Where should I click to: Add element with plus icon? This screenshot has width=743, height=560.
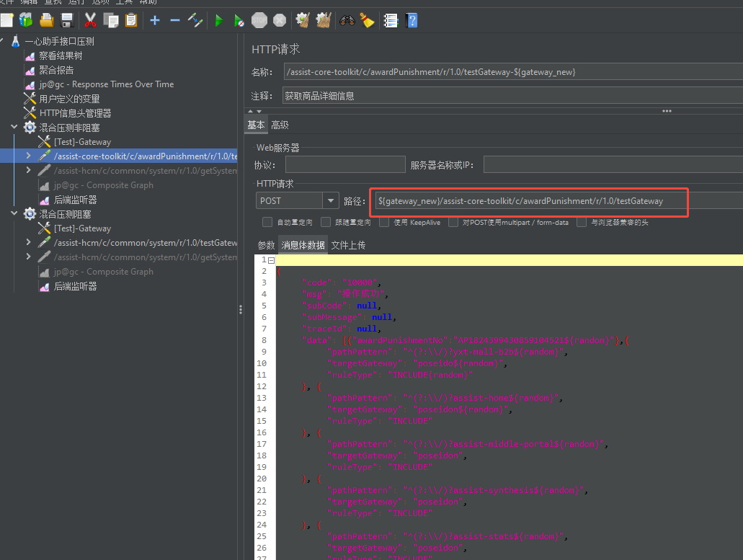(155, 20)
